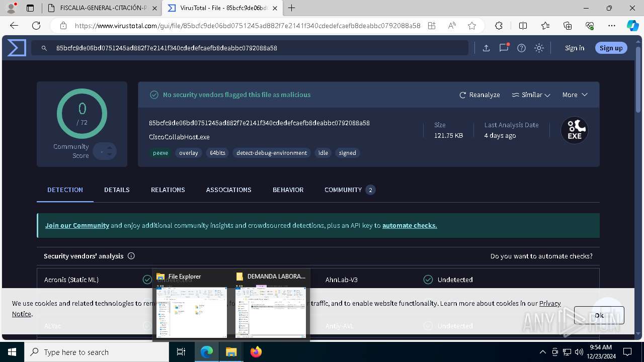
Task: Open the Browser essentials icon
Action: [590, 26]
